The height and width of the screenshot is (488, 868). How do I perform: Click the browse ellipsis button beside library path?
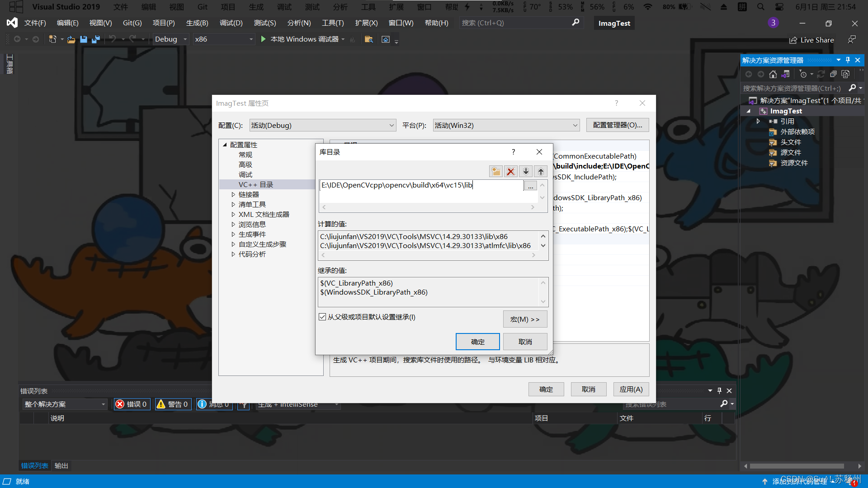click(x=530, y=186)
